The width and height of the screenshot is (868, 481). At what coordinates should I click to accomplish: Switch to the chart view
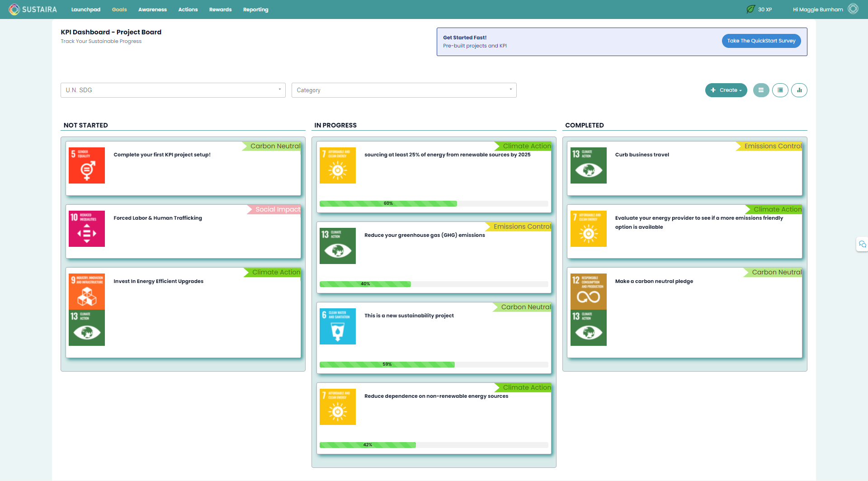tap(799, 90)
